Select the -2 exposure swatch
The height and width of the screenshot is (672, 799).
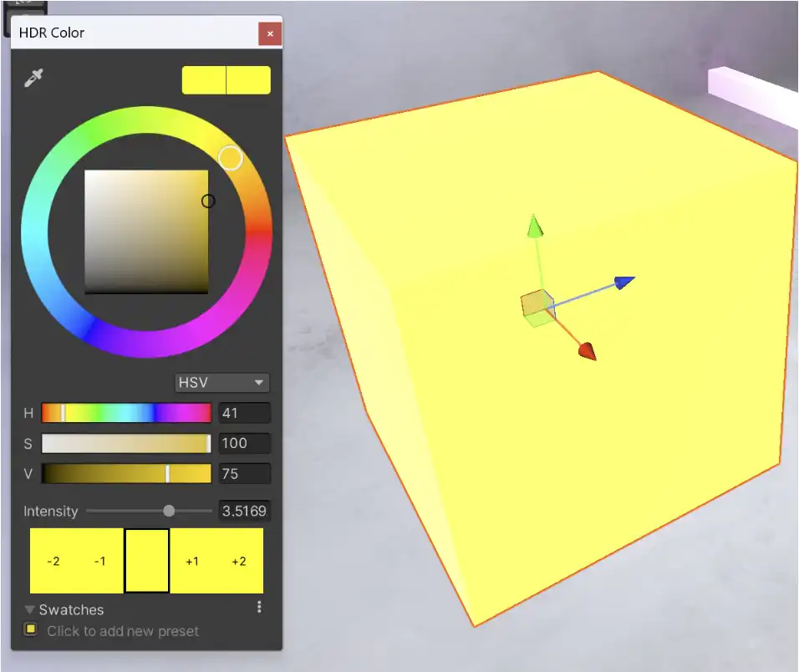[x=53, y=561]
